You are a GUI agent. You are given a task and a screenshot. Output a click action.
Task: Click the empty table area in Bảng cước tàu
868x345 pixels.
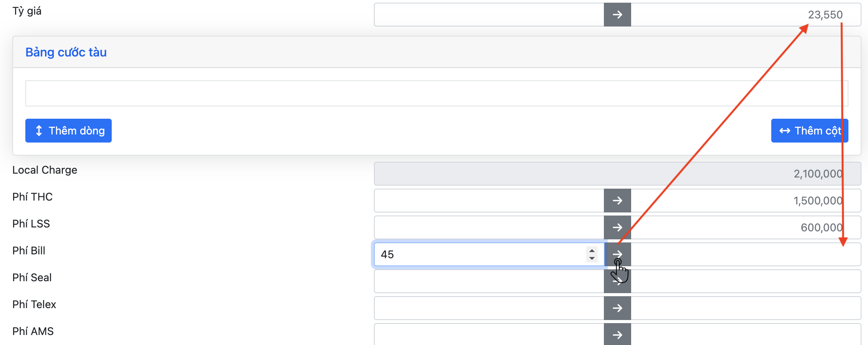point(436,93)
